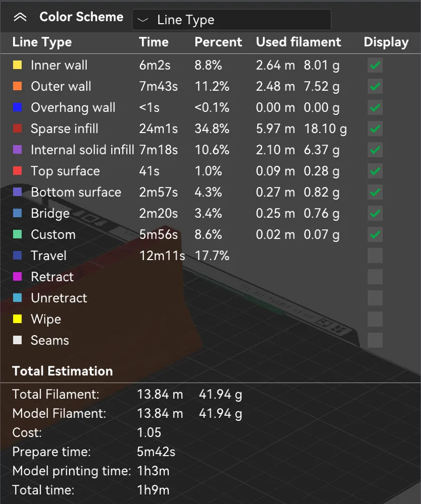
Task: Uncheck the Inner wall display checkbox
Action: point(375,65)
